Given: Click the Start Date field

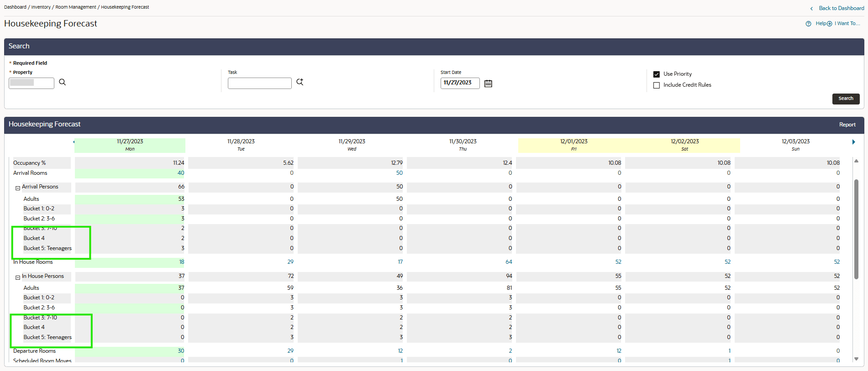Looking at the screenshot, I should pyautogui.click(x=460, y=83).
